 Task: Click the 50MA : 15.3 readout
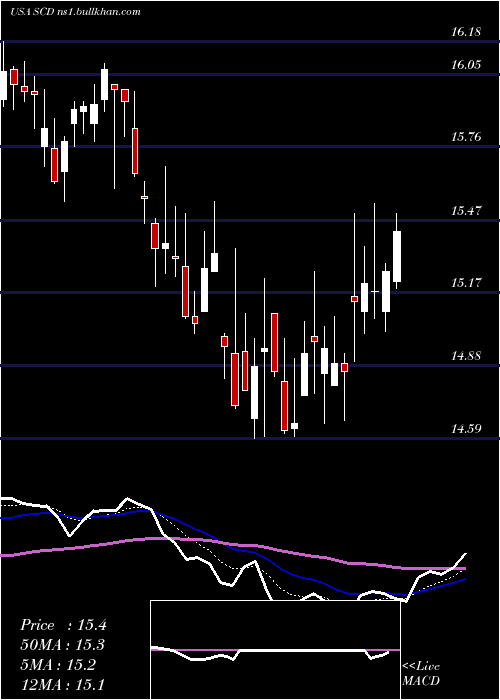tap(63, 645)
